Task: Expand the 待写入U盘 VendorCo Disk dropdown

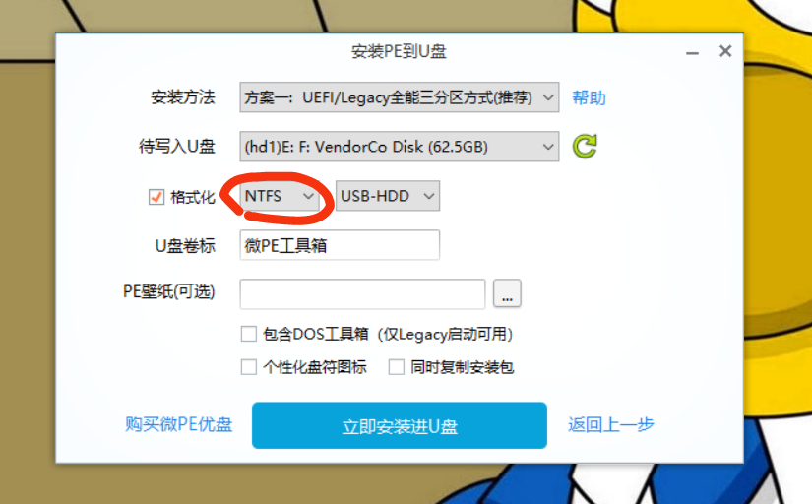Action: click(x=400, y=147)
